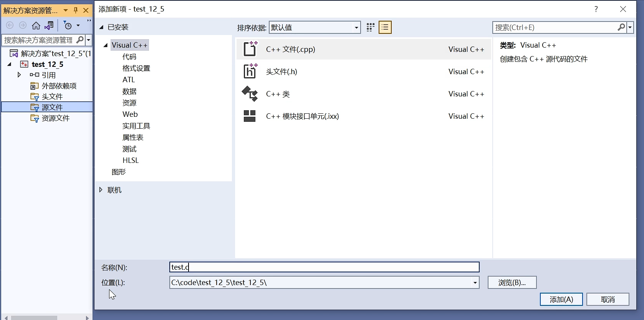Screen dimensions: 644x320
Task: Open the 排序依据 默认值 dropdown
Action: coord(356,27)
